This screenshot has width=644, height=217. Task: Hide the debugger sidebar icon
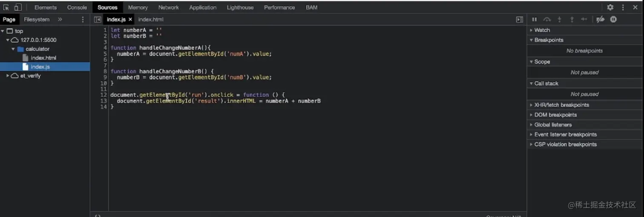[519, 20]
